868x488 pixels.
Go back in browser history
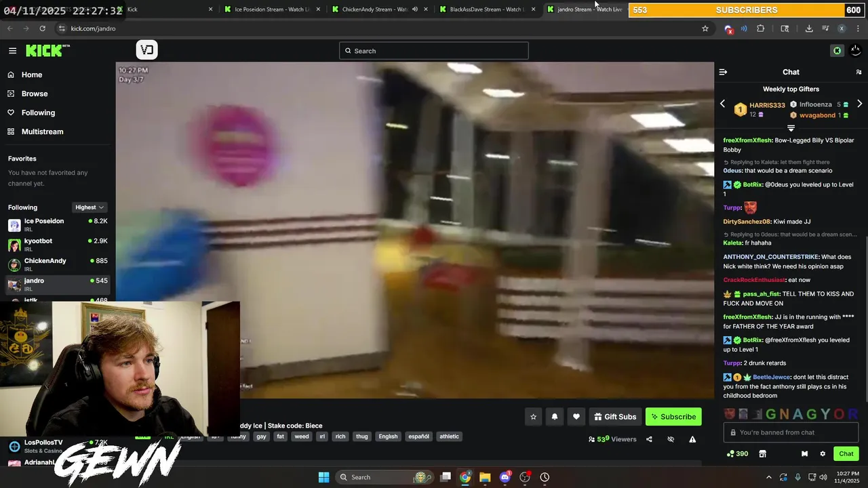coord(10,28)
